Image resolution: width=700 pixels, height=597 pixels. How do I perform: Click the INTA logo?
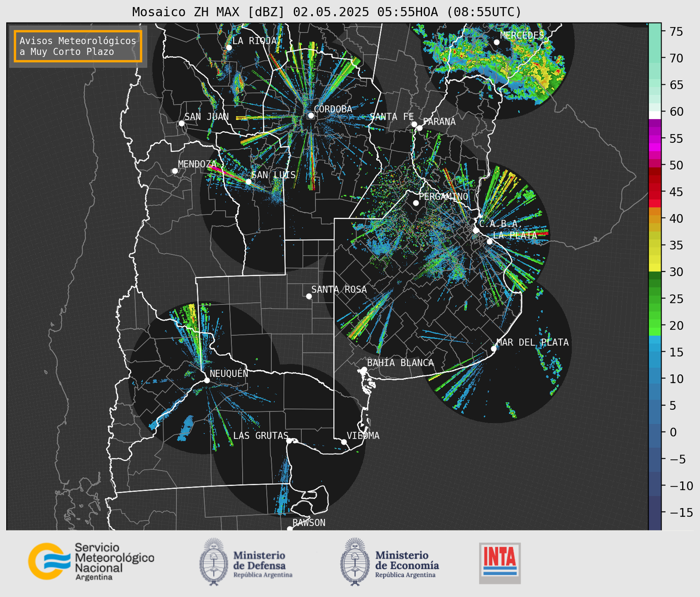pos(500,563)
